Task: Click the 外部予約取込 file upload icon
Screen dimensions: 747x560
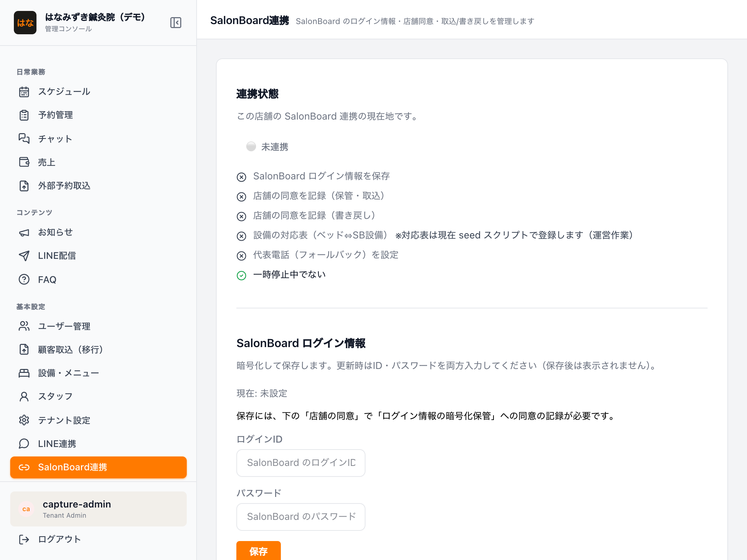Action: 24,186
